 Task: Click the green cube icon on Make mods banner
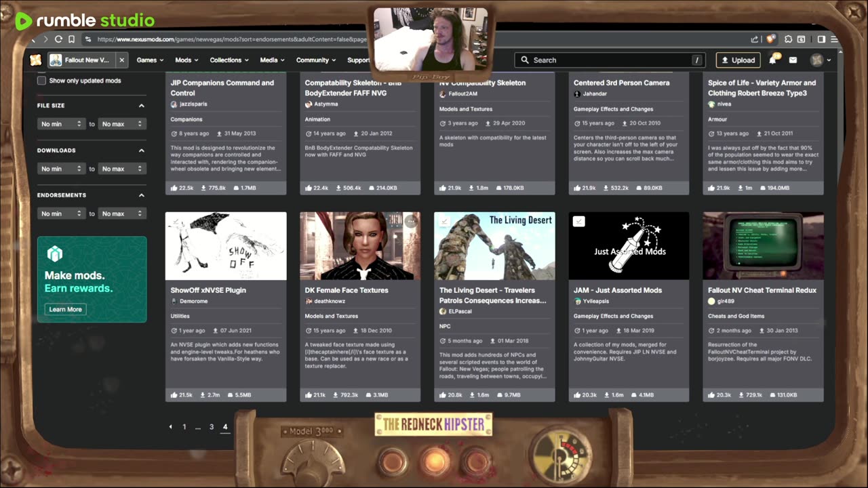[55, 255]
